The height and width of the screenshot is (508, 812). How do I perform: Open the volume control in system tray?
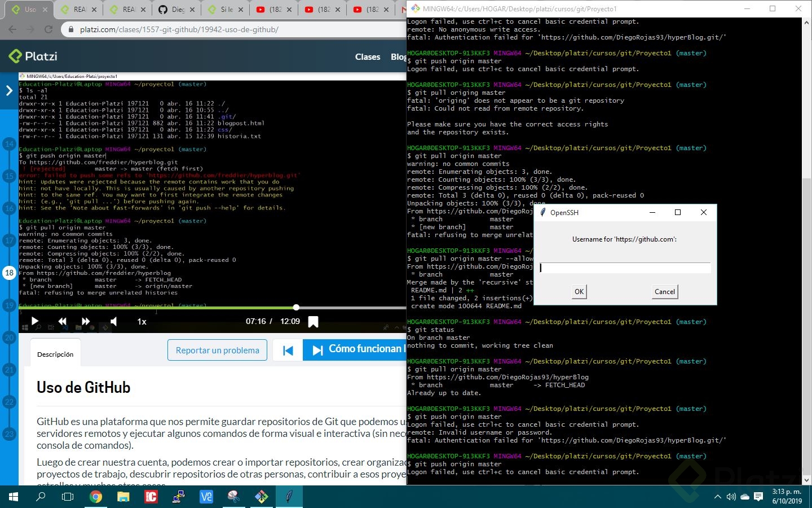click(x=731, y=497)
